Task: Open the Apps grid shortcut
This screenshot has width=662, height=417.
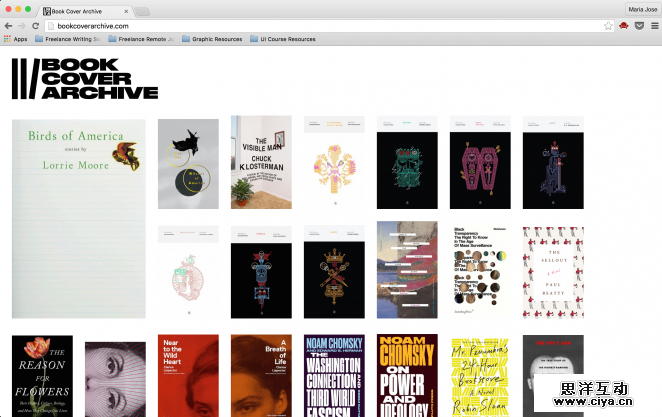Action: tap(16, 39)
